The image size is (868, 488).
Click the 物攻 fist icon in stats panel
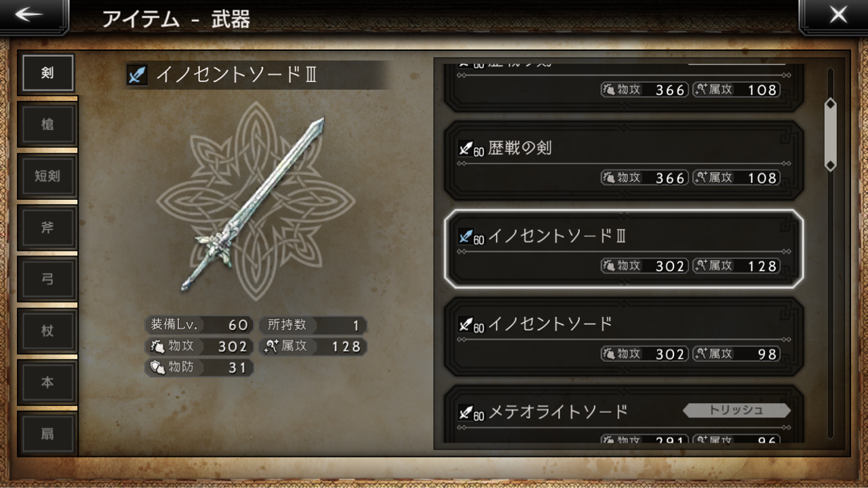click(x=157, y=346)
